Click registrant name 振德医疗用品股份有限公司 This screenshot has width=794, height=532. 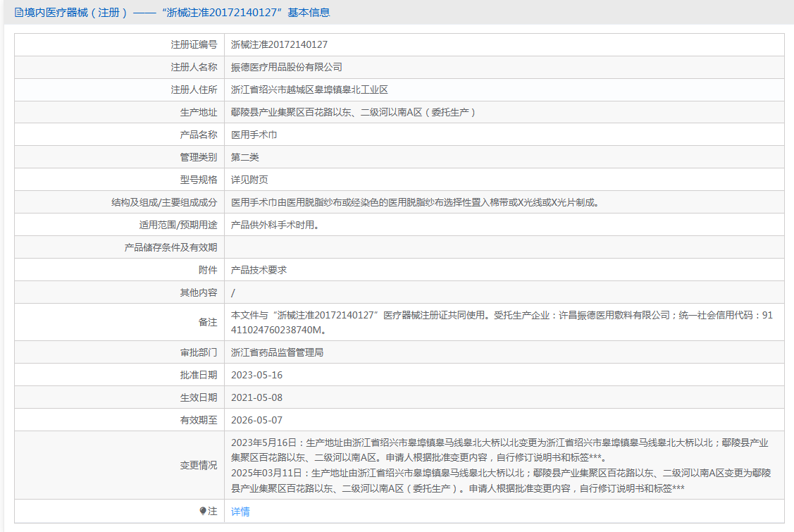coord(287,68)
